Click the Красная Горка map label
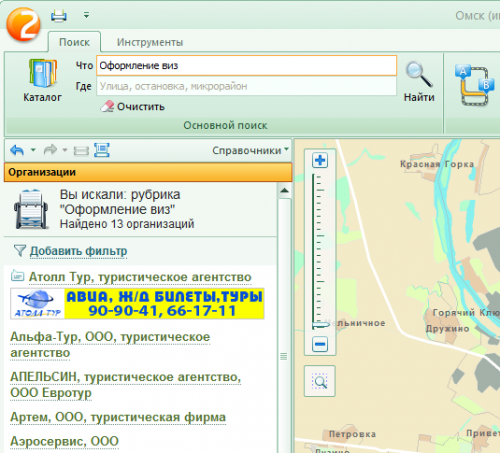The width and height of the screenshot is (500, 453). tap(437, 164)
